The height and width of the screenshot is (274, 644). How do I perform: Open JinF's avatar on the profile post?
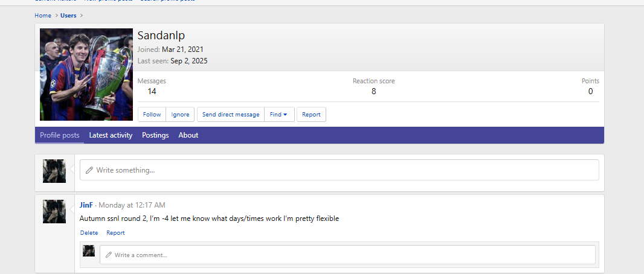(x=54, y=212)
